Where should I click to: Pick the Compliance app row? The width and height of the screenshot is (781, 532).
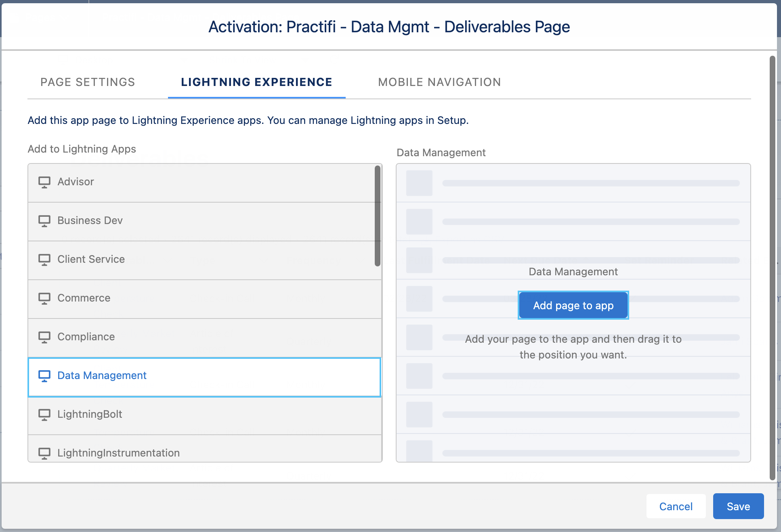[x=204, y=338]
